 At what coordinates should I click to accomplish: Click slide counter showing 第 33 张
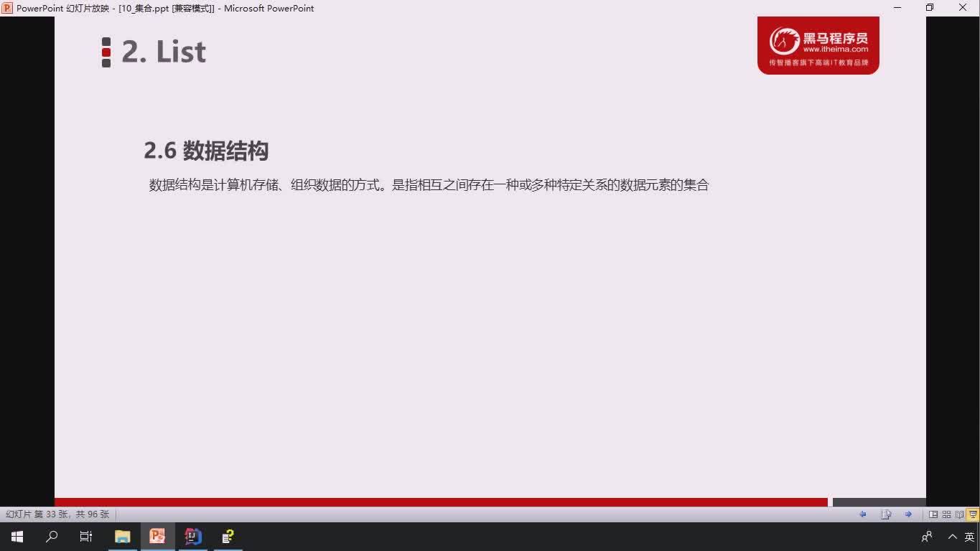tap(55, 514)
